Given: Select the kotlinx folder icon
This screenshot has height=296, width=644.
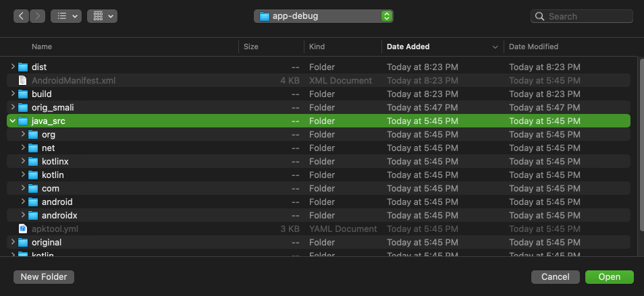Looking at the screenshot, I should pyautogui.click(x=33, y=162).
